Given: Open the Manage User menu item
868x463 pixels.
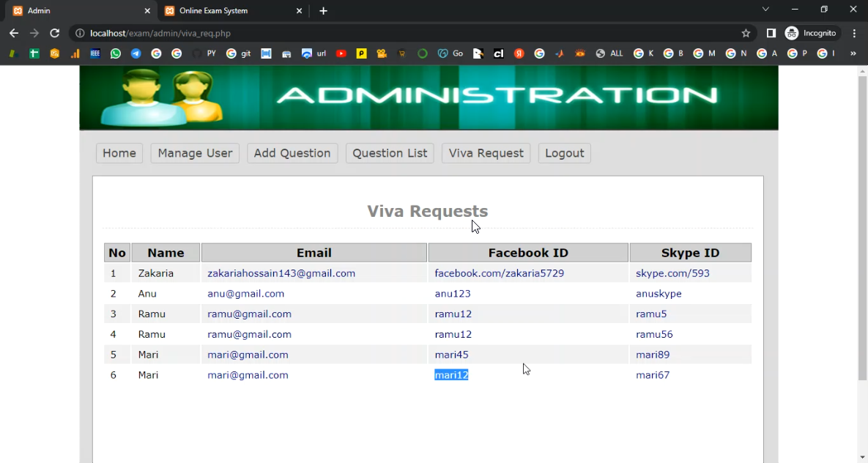Looking at the screenshot, I should (x=195, y=153).
